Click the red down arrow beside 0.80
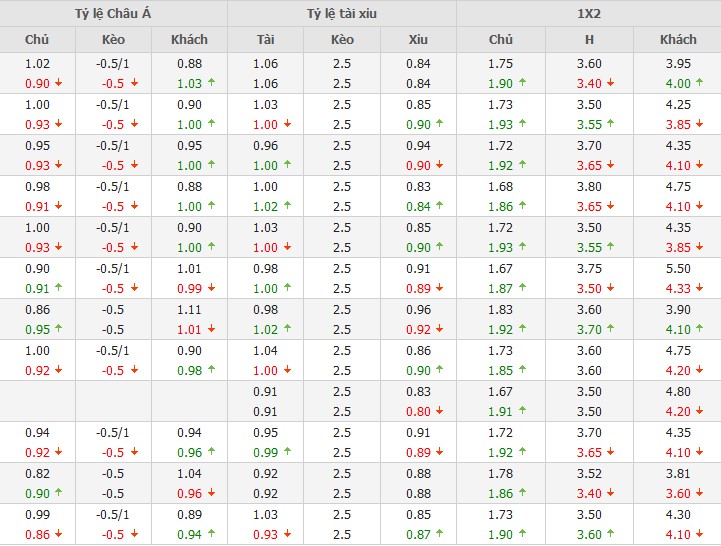This screenshot has height=546, width=721. tap(438, 410)
